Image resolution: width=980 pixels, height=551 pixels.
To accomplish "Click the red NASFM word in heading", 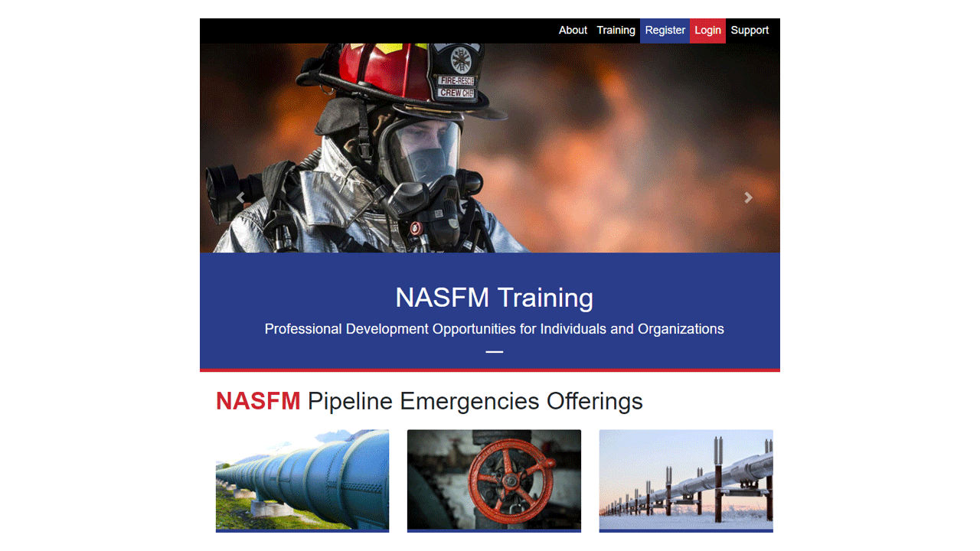I will (258, 401).
